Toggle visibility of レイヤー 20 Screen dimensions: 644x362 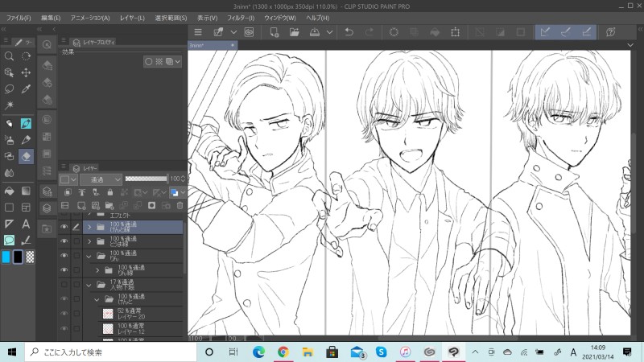click(64, 314)
